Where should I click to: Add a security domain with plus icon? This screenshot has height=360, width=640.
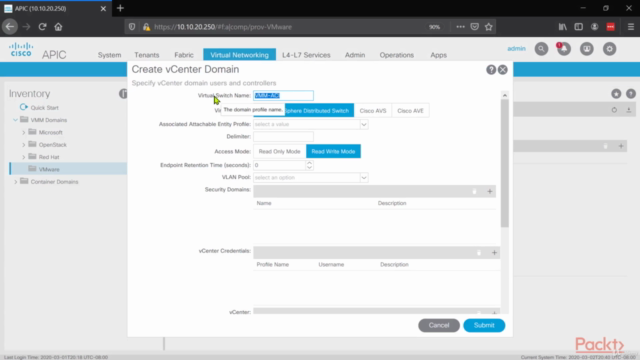point(489,191)
